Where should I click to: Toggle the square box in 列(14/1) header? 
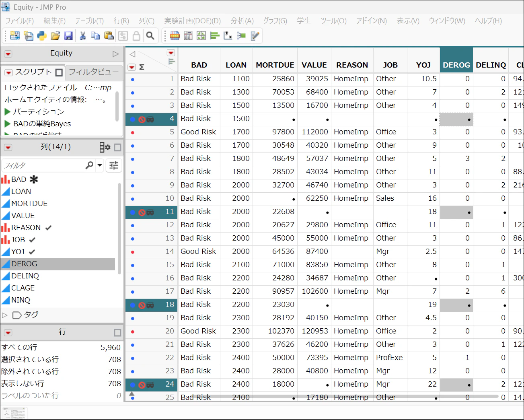[117, 148]
